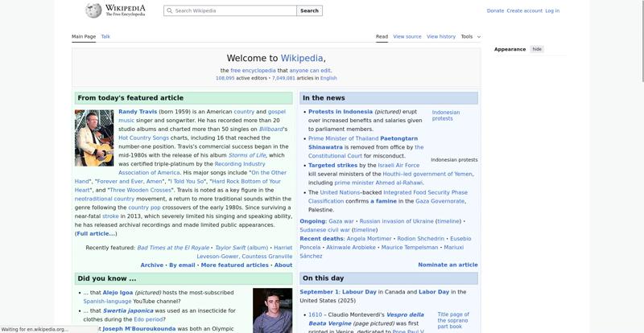Open the Three Wooden Crosses link
The height and width of the screenshot is (333, 644).
[140, 190]
